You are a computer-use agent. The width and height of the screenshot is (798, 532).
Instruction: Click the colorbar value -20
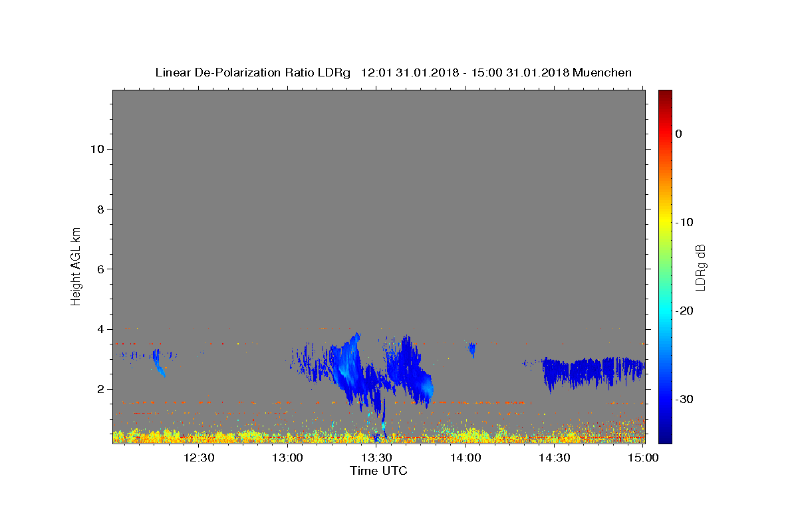click(685, 311)
